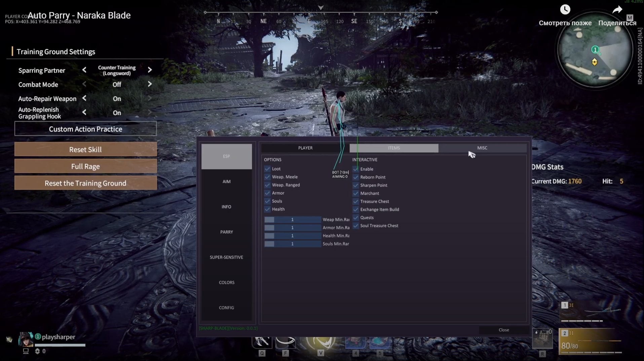This screenshot has width=644, height=361.
Task: Click left arrow for Auto-Repair Weapon
Action: [84, 98]
